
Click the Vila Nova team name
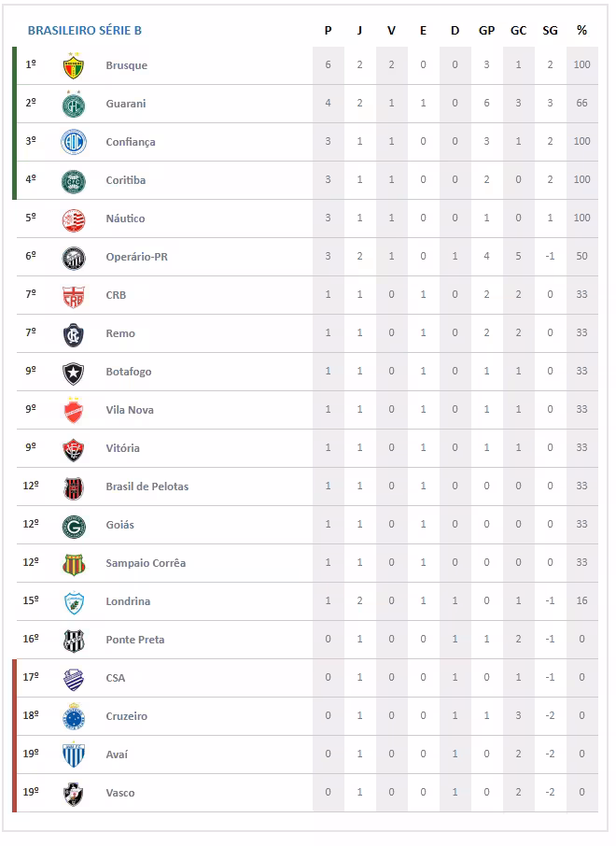[x=130, y=411]
